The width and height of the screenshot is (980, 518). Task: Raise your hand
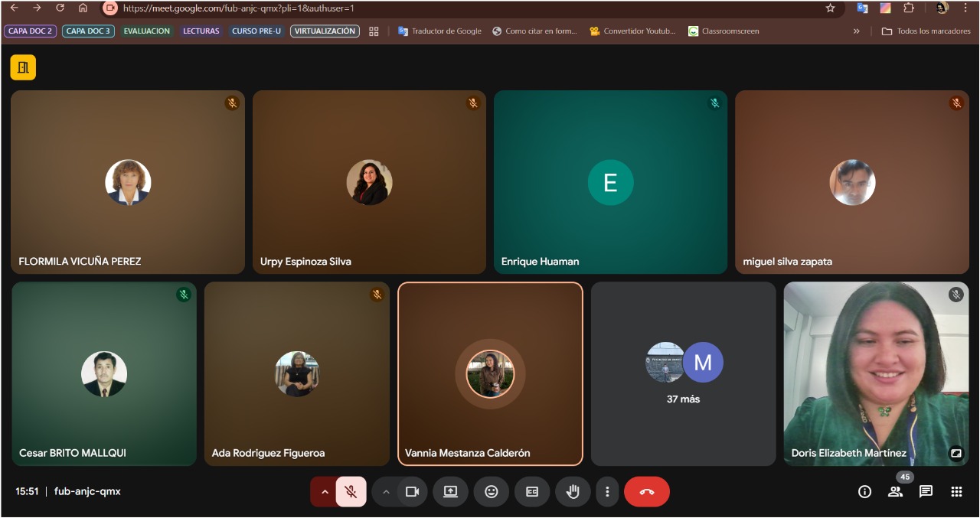[x=573, y=492]
